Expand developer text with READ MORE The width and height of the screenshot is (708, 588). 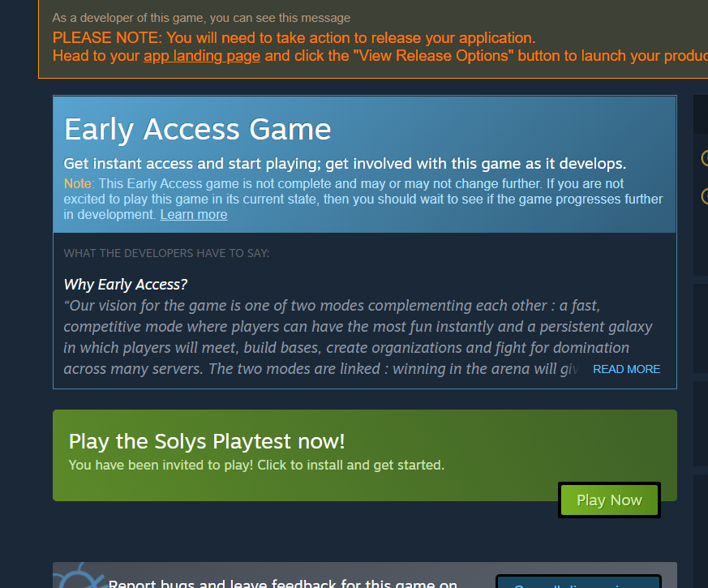pos(626,369)
